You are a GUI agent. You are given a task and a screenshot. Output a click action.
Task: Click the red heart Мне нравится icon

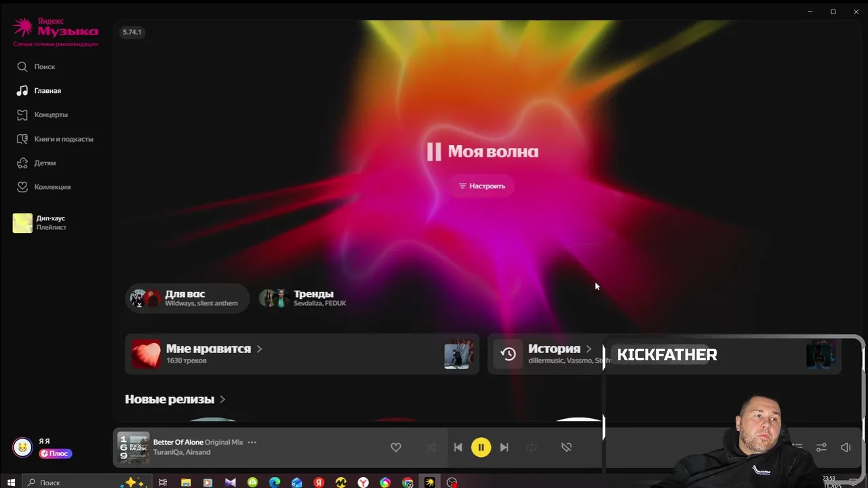(x=146, y=354)
